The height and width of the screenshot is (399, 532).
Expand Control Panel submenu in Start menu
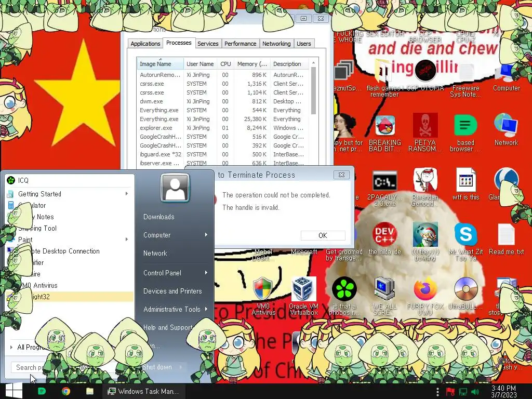[x=175, y=273]
